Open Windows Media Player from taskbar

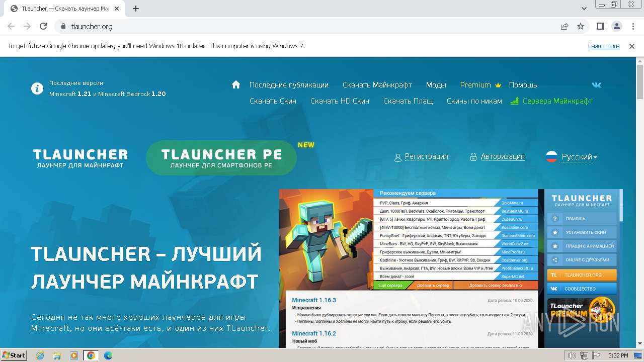(x=74, y=355)
